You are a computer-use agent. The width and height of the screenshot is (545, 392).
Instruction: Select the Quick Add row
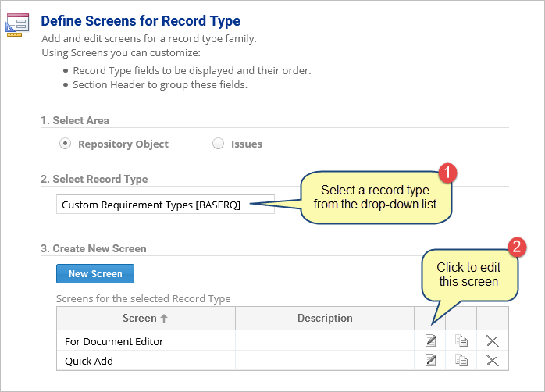[282, 361]
